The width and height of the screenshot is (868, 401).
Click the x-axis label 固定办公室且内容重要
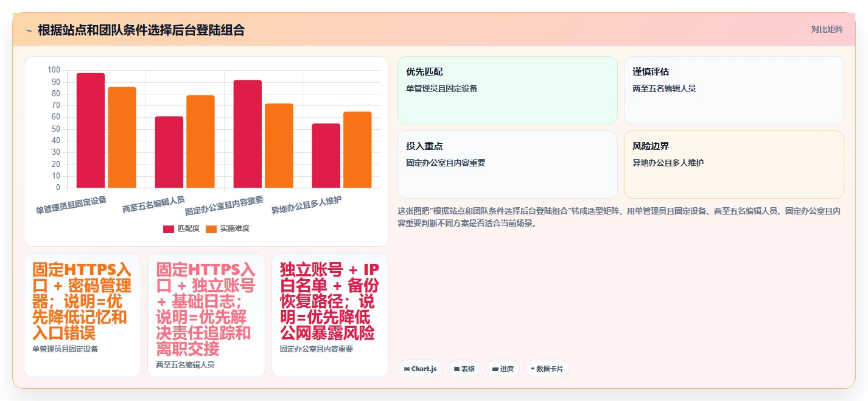(x=225, y=206)
